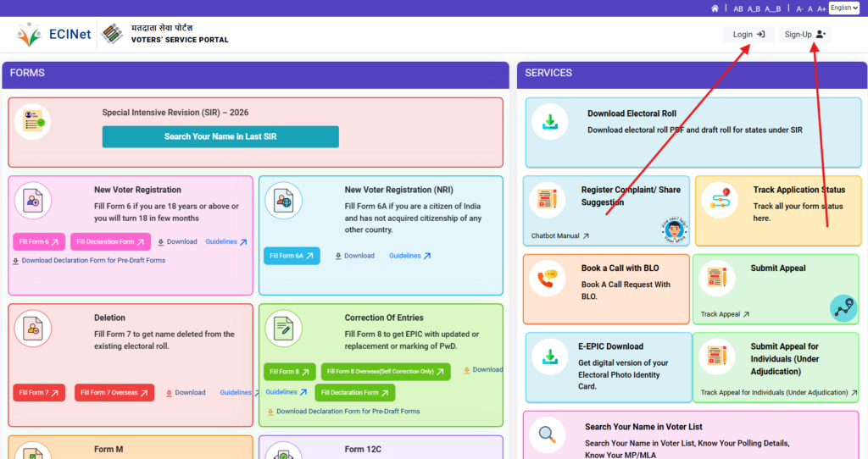Click the E-EPIC Download arrow icon
Image resolution: width=868 pixels, height=459 pixels.
click(x=549, y=357)
